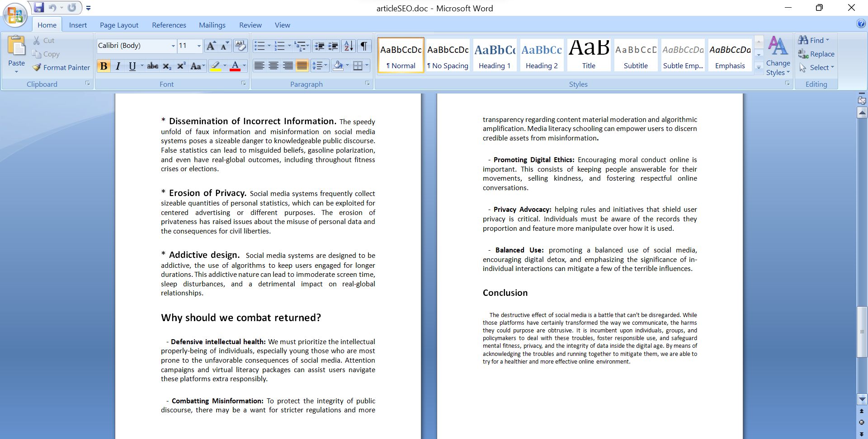868x439 pixels.
Task: Clear formatting with the eraser icon
Action: (241, 46)
